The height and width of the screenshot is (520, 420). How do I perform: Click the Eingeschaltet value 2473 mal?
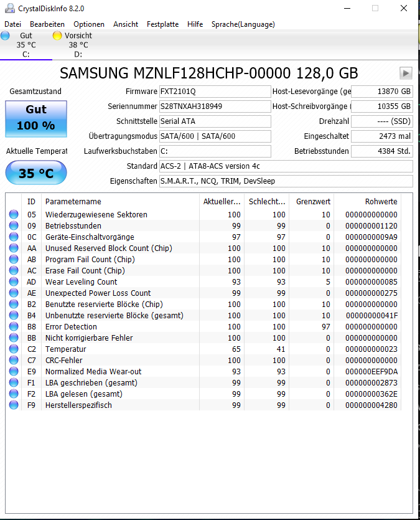(382, 136)
